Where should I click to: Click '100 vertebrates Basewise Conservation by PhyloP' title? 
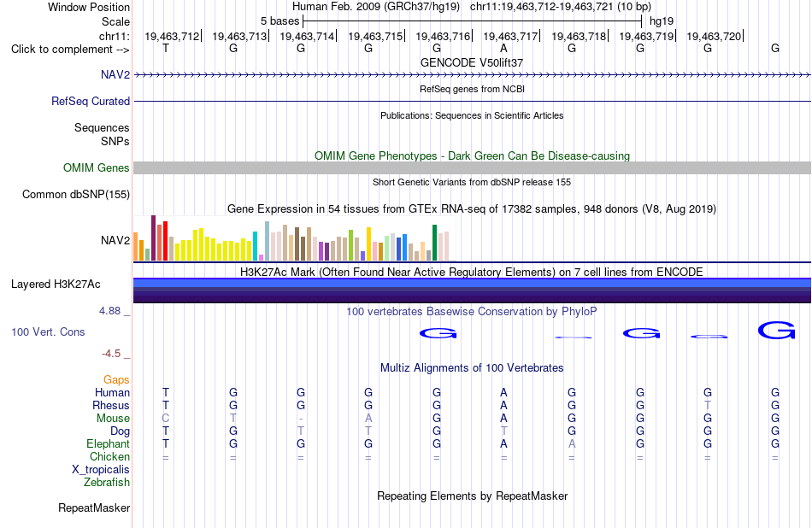pos(472,312)
